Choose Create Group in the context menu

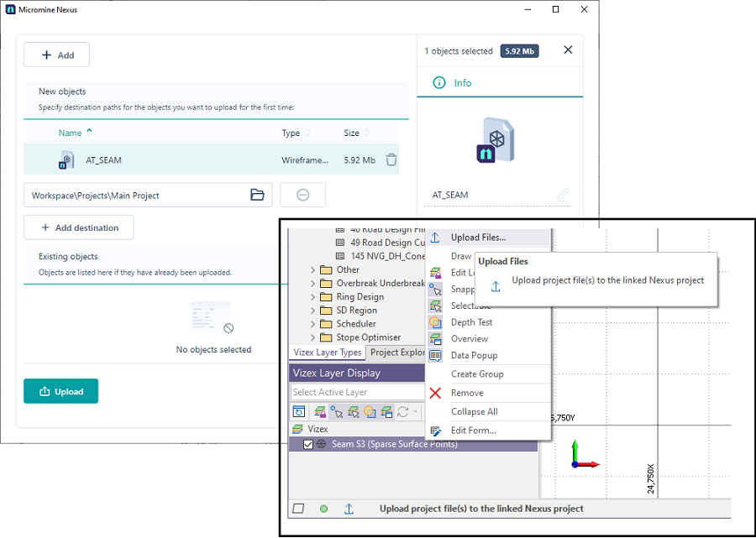point(488,374)
